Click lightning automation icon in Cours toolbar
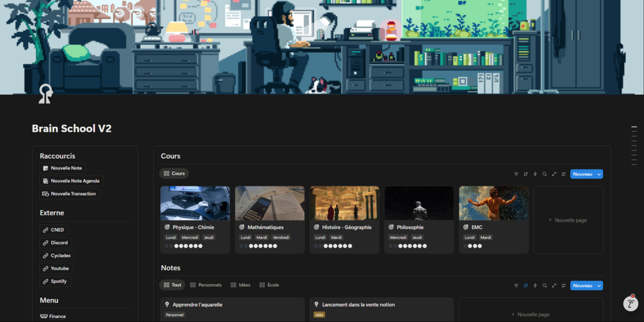This screenshot has width=644, height=322. pyautogui.click(x=535, y=174)
